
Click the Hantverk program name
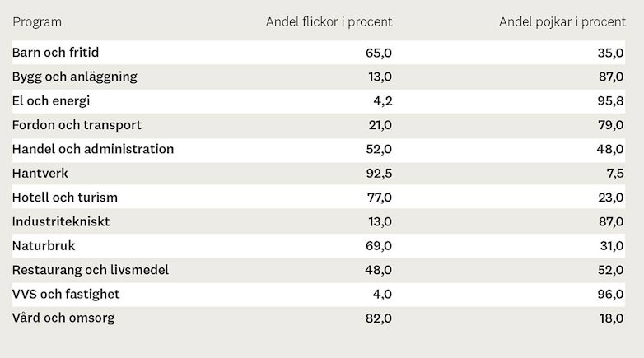tap(40, 174)
